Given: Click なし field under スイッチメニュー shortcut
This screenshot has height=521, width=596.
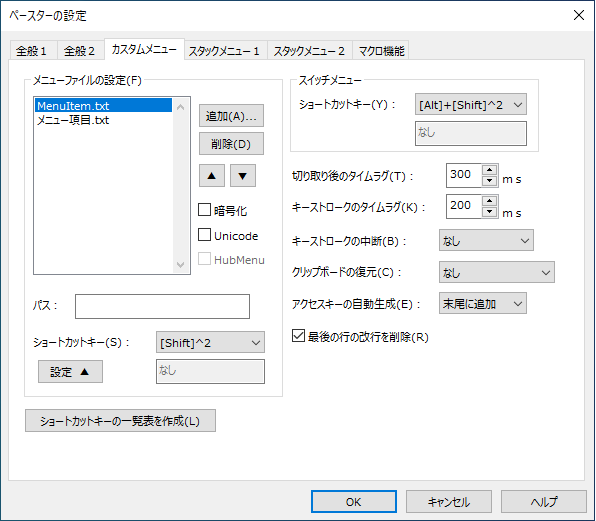Looking at the screenshot, I should [x=471, y=133].
